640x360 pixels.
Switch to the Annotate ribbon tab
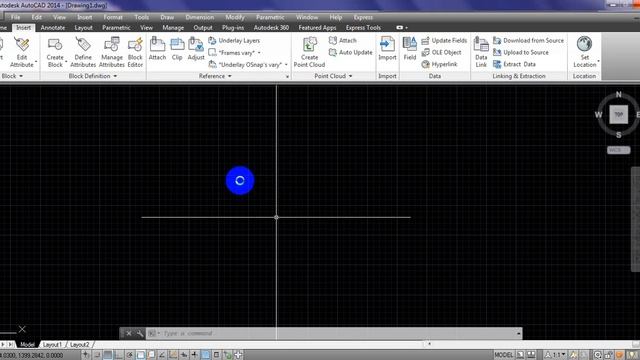pyautogui.click(x=53, y=27)
